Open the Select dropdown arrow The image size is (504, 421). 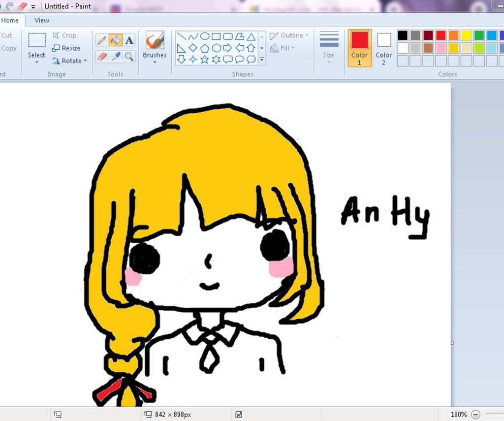(36, 62)
